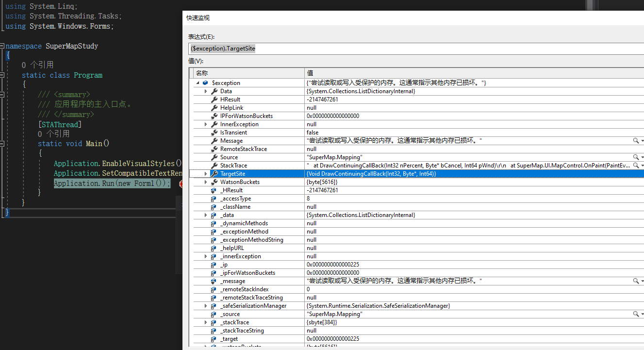Image resolution: width=644 pixels, height=350 pixels.
Task: Click the InnerException property icon
Action: pyautogui.click(x=214, y=124)
